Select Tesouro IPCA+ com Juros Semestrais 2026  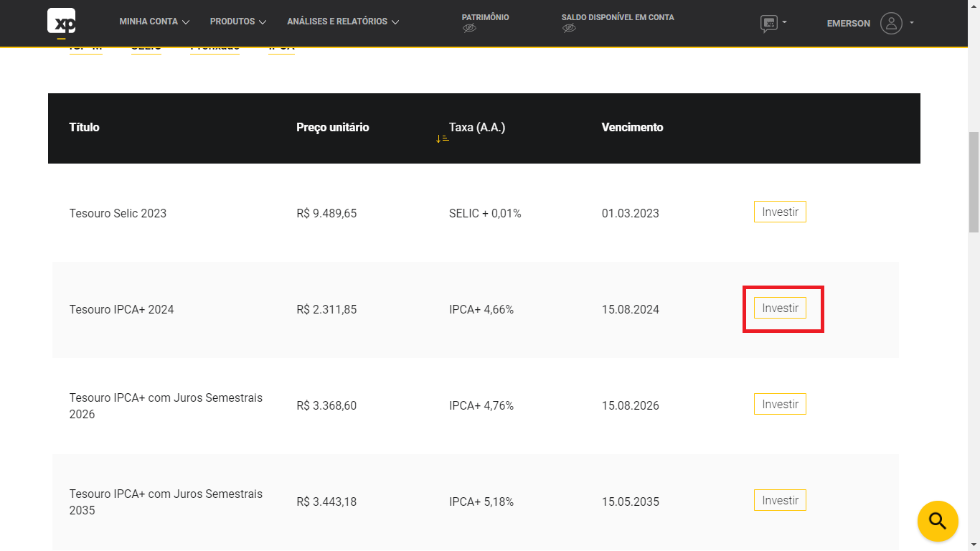[x=166, y=405]
